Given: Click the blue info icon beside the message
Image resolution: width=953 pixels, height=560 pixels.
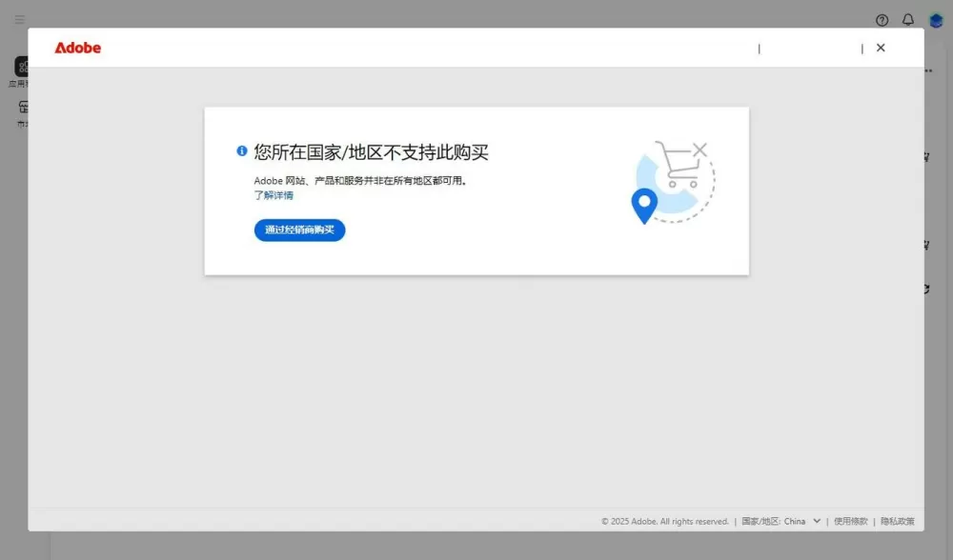Looking at the screenshot, I should click(241, 150).
